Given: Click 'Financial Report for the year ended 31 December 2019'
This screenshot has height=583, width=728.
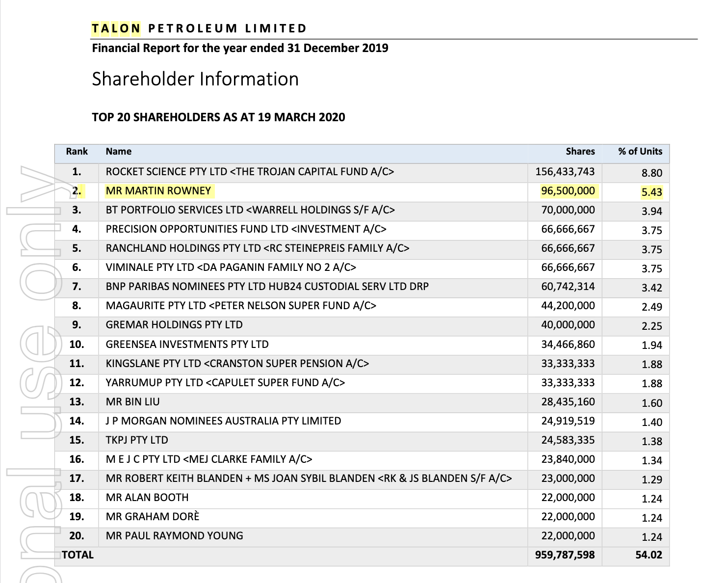Looking at the screenshot, I should tap(240, 48).
